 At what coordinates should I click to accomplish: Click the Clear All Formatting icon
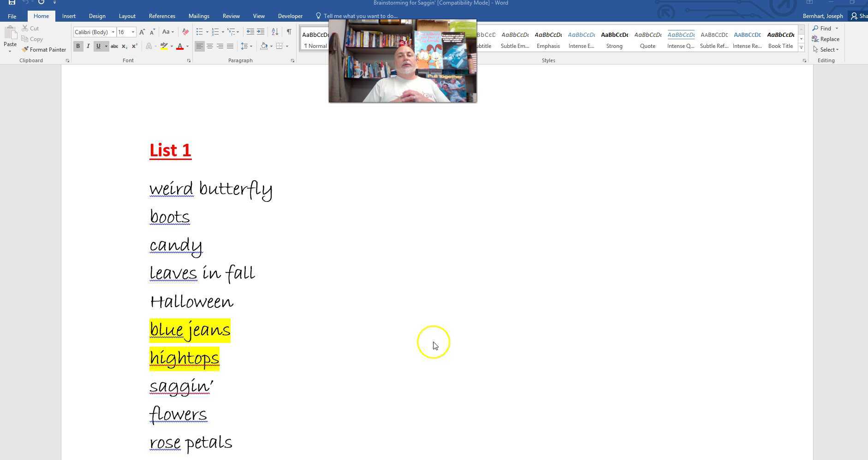[185, 32]
